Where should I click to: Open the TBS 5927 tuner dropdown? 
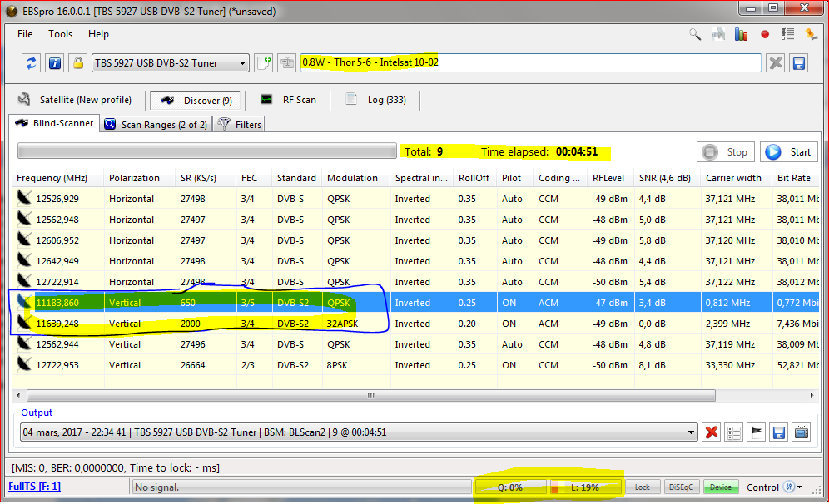point(242,63)
